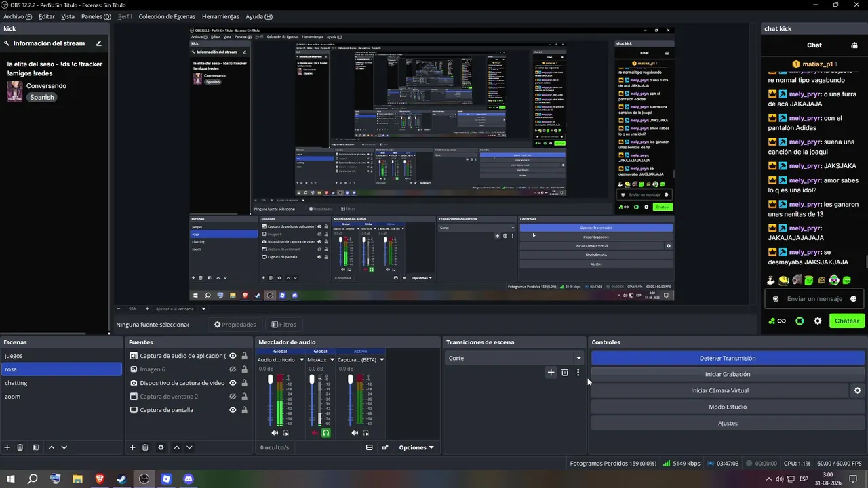Open source properties gear in Fuentes toolbar
868x488 pixels.
pos(161,447)
